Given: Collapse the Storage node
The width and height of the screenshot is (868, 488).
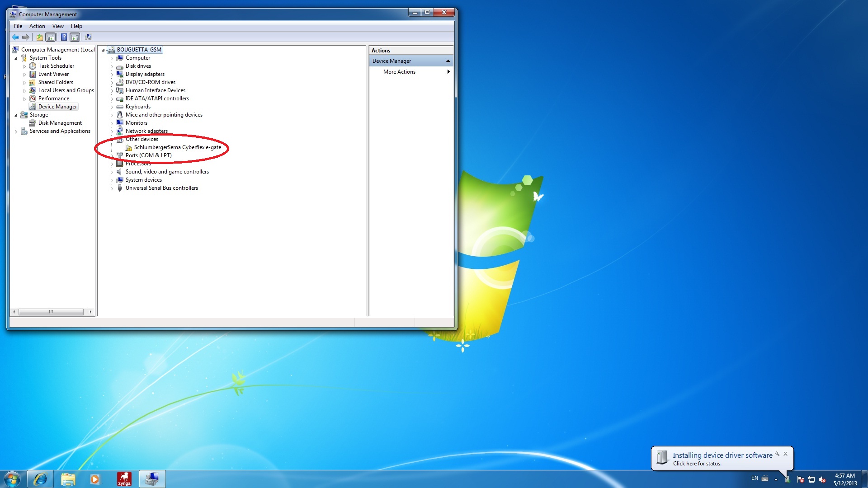Looking at the screenshot, I should (x=16, y=115).
